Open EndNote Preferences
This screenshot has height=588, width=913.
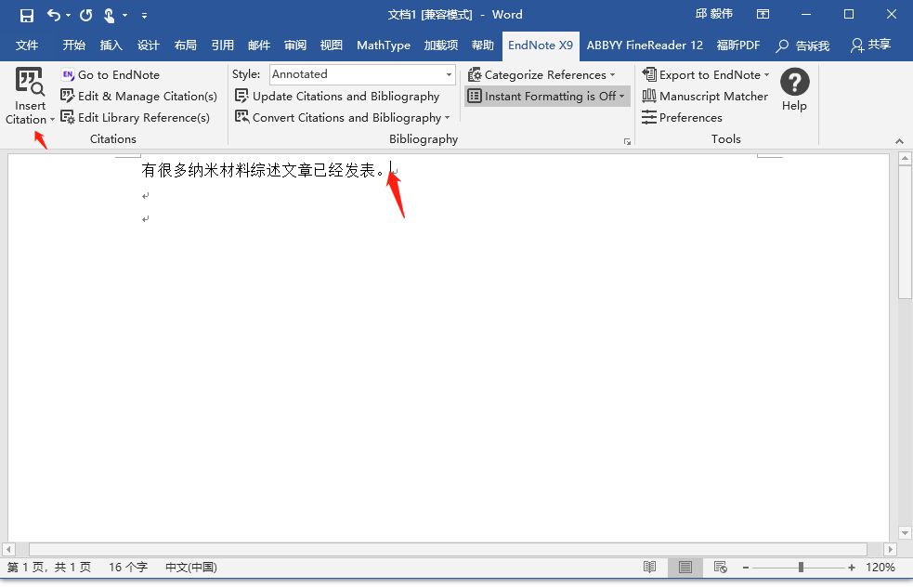pyautogui.click(x=682, y=118)
